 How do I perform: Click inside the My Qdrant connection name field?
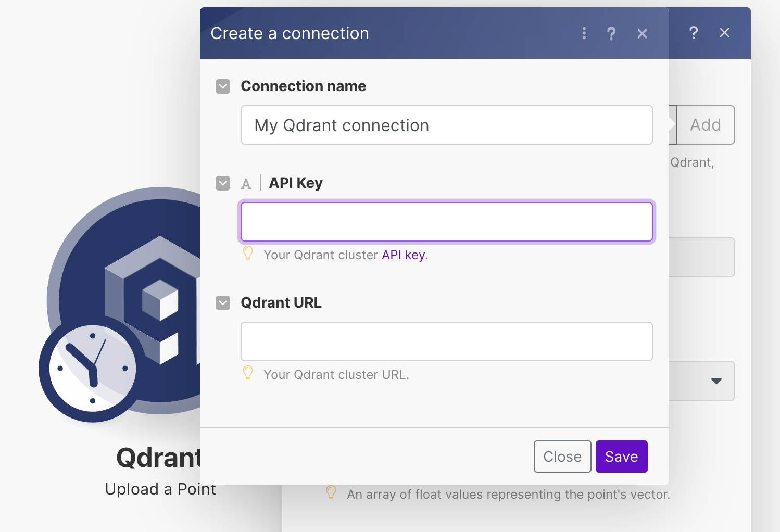coord(446,125)
